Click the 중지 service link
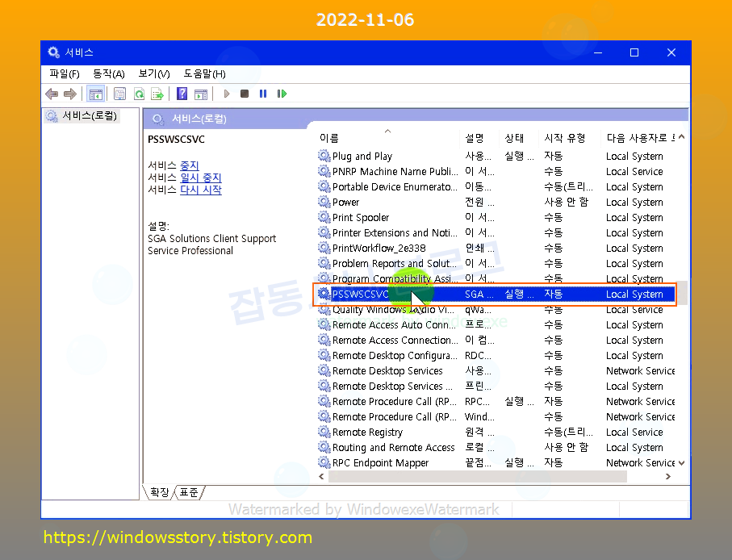732x560 pixels. [x=190, y=165]
